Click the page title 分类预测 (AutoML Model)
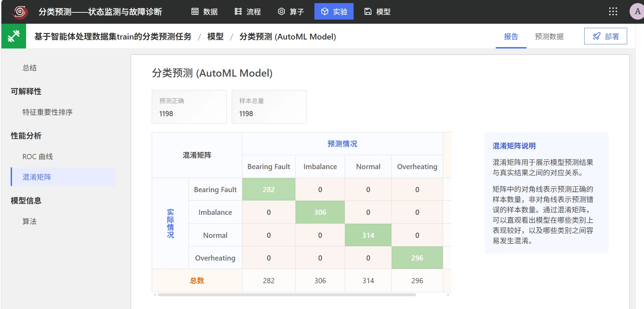This screenshot has height=309, width=644. pyautogui.click(x=212, y=73)
